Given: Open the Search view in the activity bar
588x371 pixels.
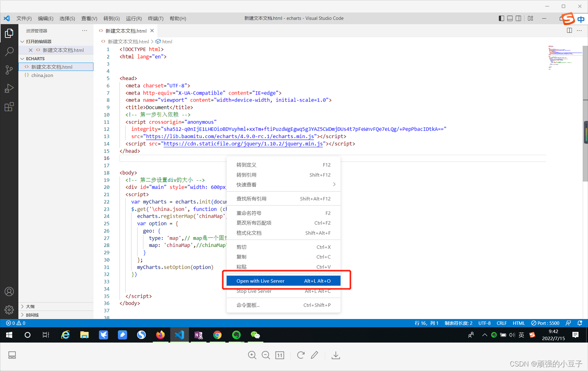Looking at the screenshot, I should [x=9, y=51].
